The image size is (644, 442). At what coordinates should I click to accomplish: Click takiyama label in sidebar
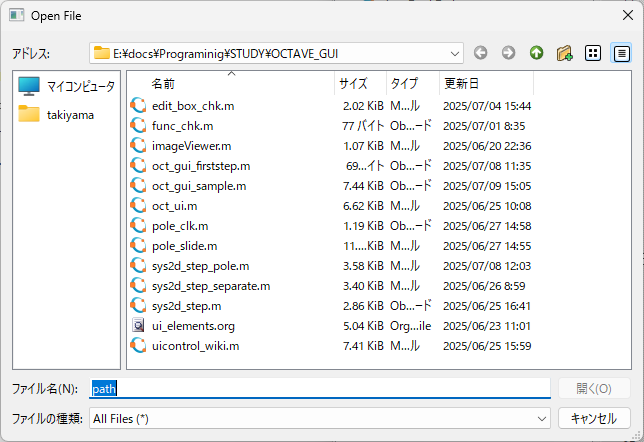pyautogui.click(x=70, y=115)
